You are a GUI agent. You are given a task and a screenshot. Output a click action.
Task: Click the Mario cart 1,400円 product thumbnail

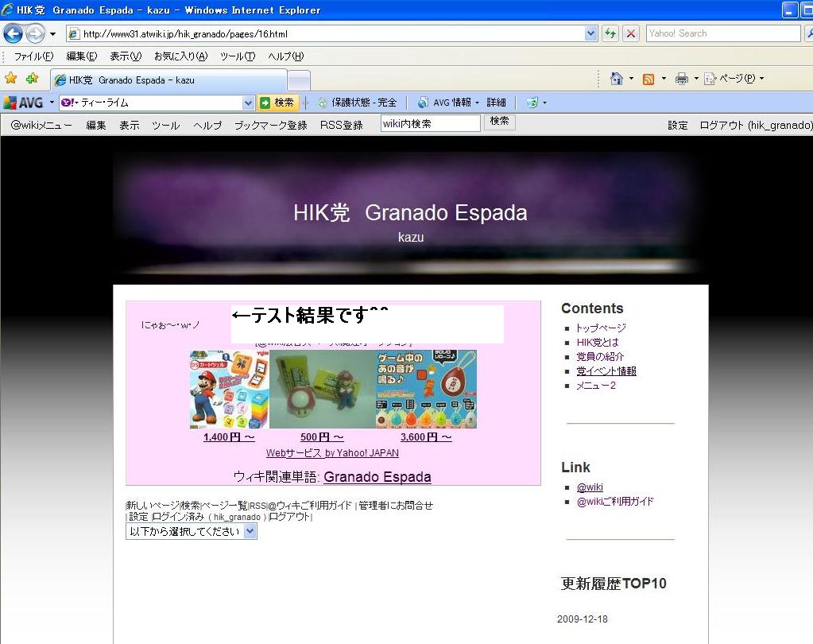click(229, 390)
